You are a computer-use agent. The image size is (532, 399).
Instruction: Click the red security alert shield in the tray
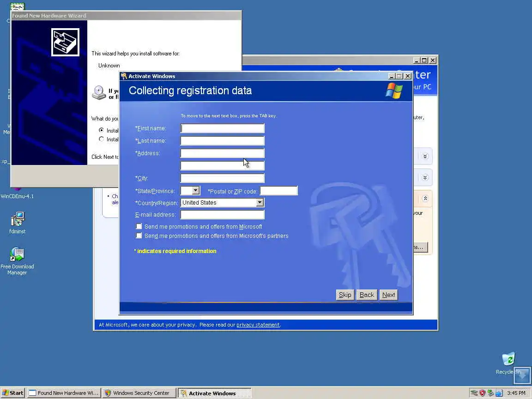483,393
